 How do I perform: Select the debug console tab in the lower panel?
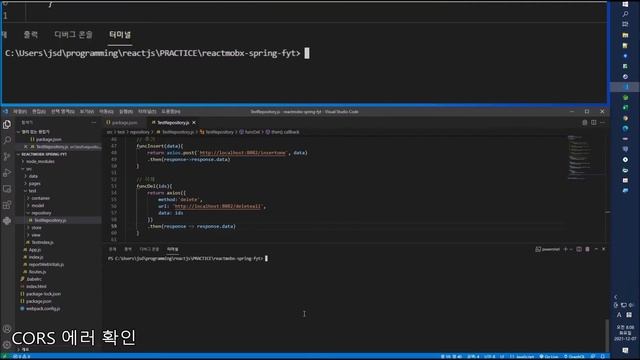pyautogui.click(x=149, y=249)
